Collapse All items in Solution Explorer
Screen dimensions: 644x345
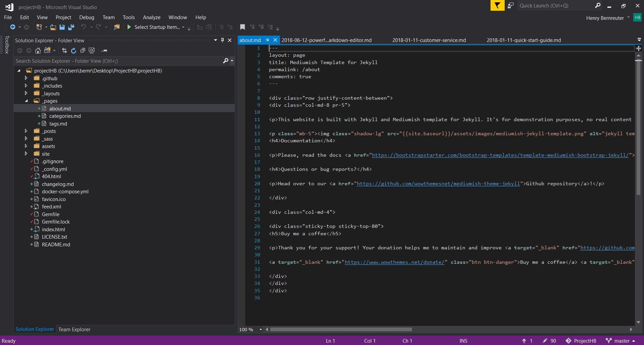[x=83, y=51]
